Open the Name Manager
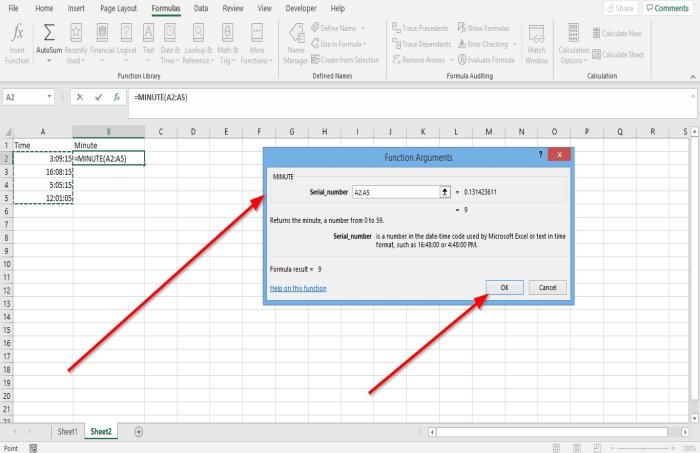The image size is (700, 453). point(296,44)
